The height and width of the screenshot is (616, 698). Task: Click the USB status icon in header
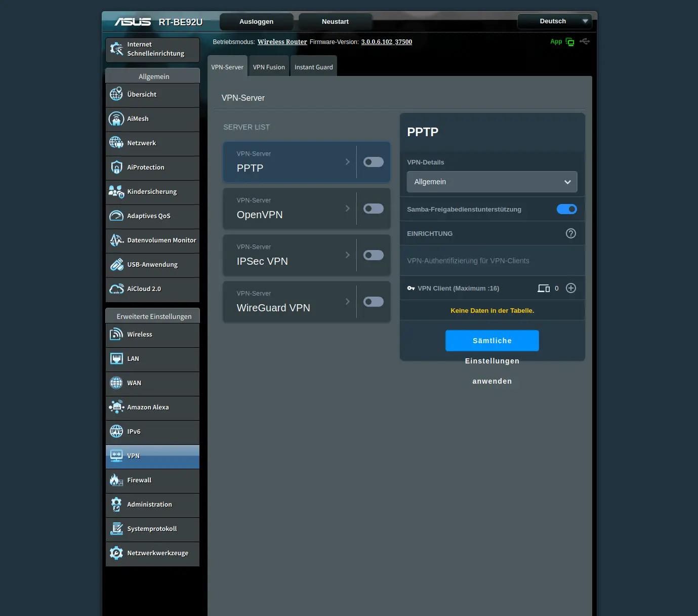pos(585,42)
